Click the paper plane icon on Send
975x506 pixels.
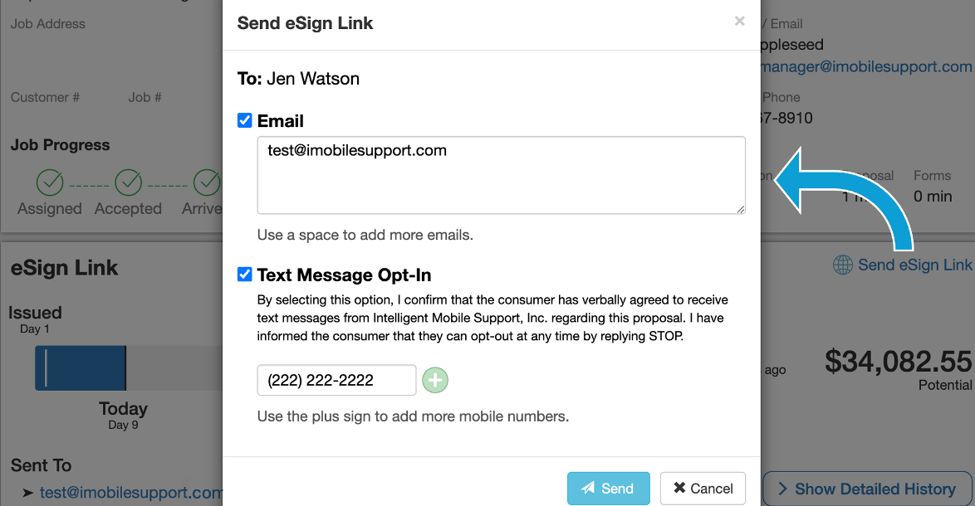tap(588, 488)
